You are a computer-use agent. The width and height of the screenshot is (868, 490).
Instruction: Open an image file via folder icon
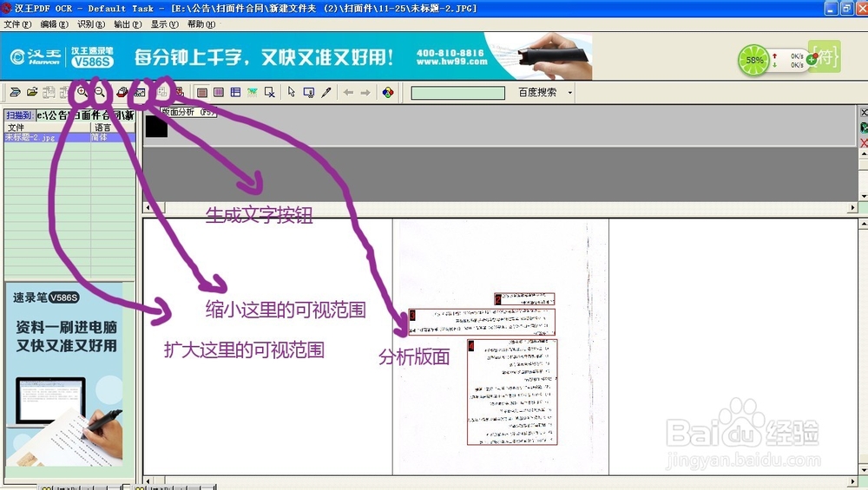[x=32, y=92]
